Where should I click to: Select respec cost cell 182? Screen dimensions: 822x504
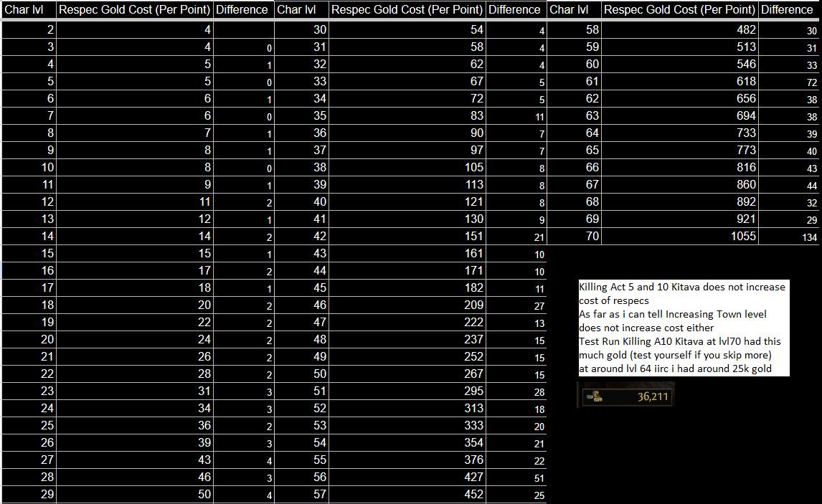(x=407, y=287)
